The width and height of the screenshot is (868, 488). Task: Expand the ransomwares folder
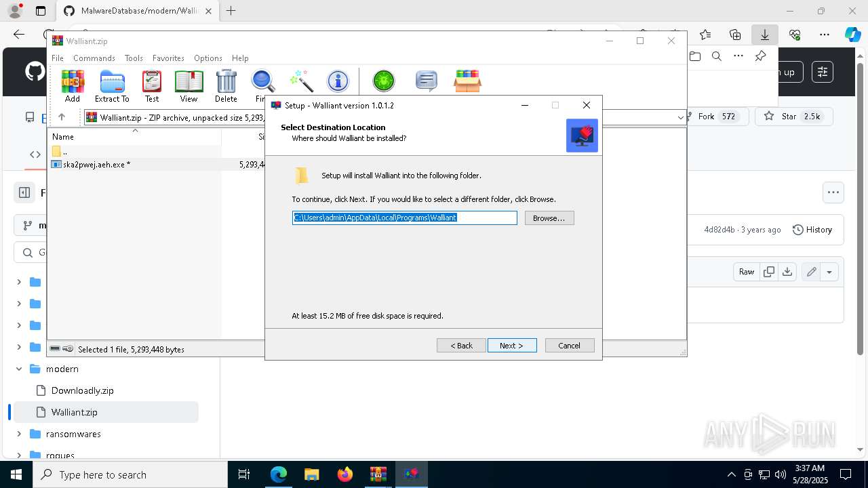tap(19, 434)
